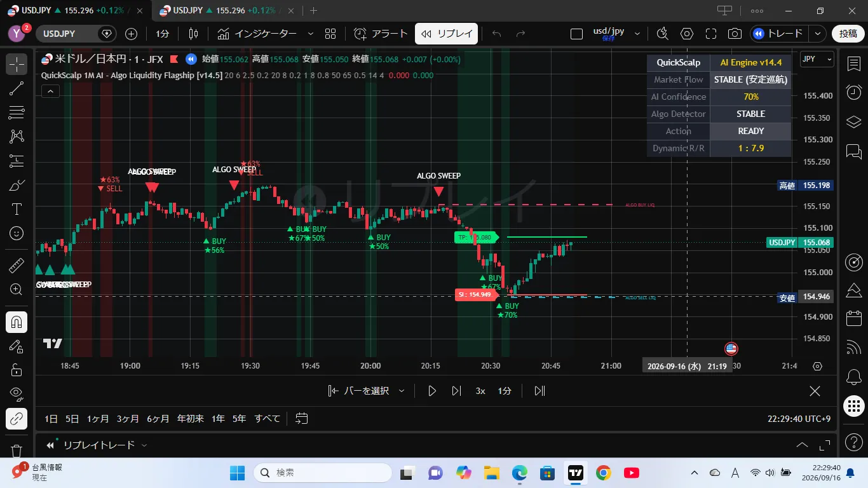Toggle lock all drawing tools

tap(17, 370)
